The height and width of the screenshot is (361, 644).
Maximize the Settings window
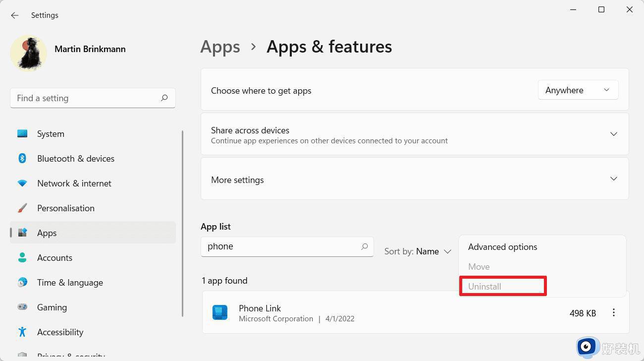coord(601,9)
